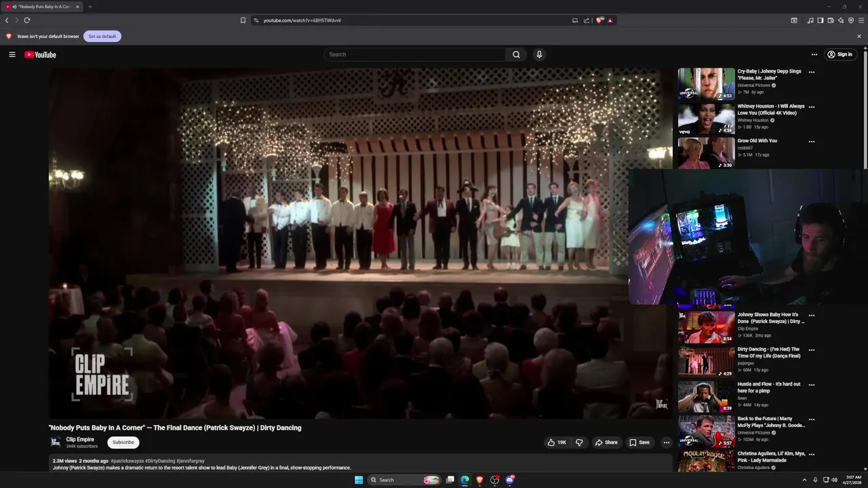Click Windows taskbar search box
Viewport: 868px width, 488px height.
(x=405, y=480)
